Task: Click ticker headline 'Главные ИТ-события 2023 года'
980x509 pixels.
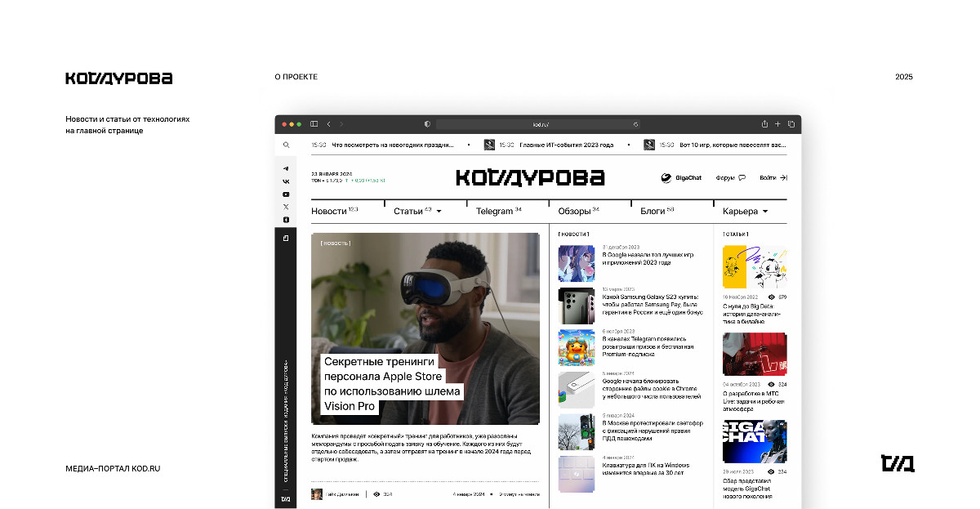Action: pos(567,145)
